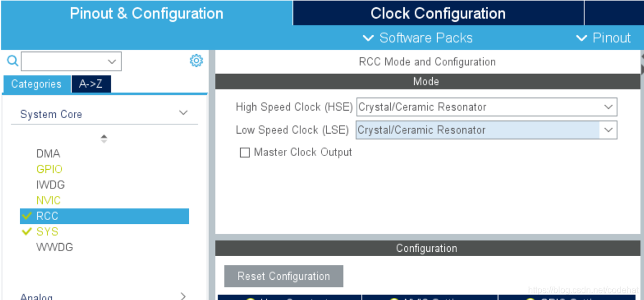The width and height of the screenshot is (644, 300).
Task: Select DMA in System Core list
Action: (48, 154)
